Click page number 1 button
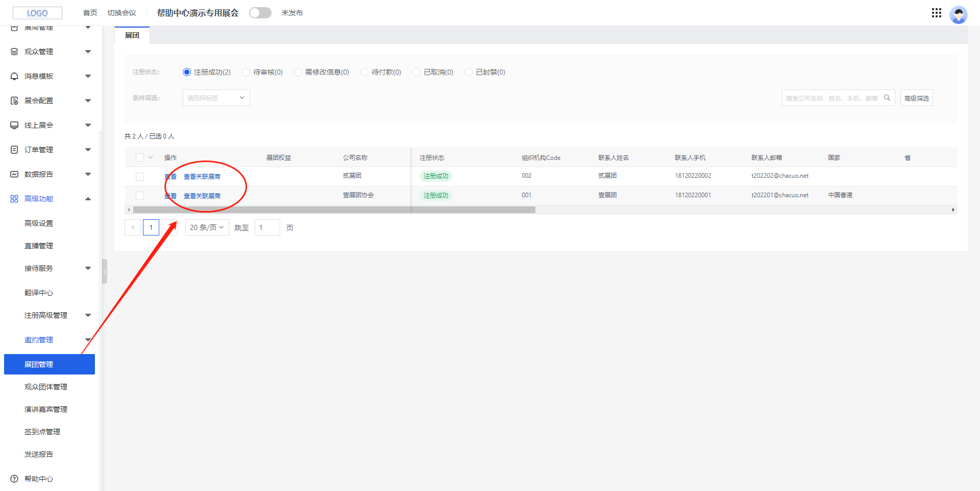Image resolution: width=980 pixels, height=491 pixels. (151, 227)
